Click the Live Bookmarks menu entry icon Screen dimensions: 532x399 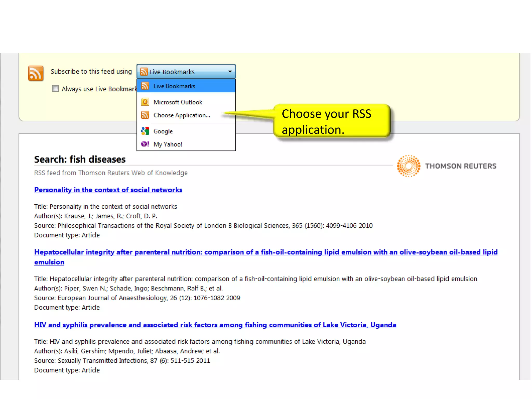pyautogui.click(x=145, y=86)
